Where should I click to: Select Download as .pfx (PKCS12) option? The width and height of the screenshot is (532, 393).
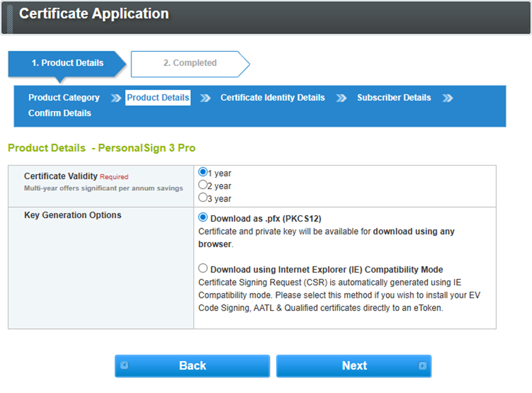203,218
